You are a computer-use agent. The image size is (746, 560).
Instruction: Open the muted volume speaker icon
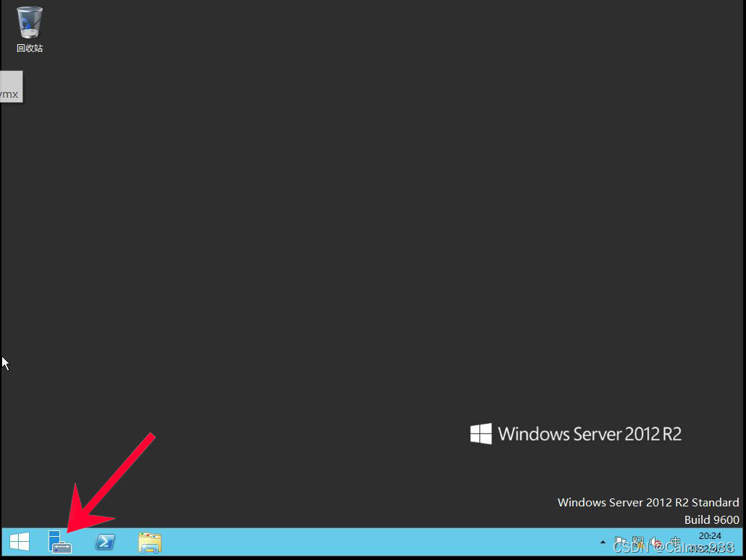coord(657,543)
